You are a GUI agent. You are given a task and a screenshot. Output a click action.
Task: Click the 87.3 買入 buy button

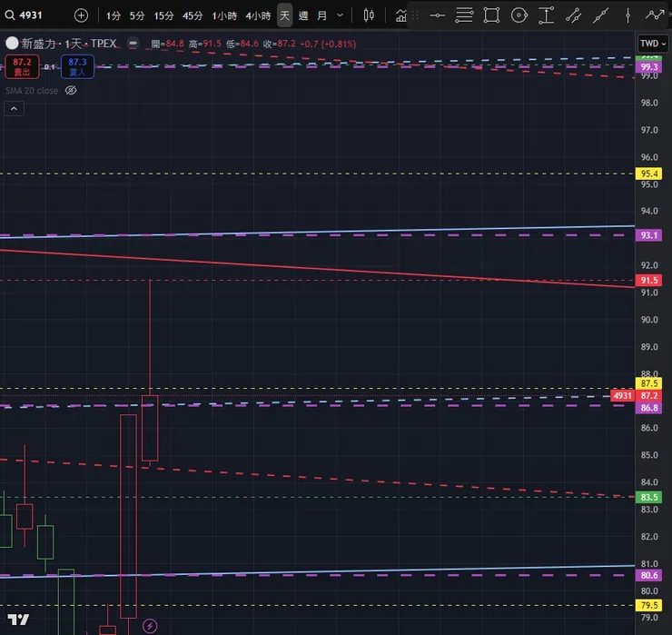pos(77,67)
